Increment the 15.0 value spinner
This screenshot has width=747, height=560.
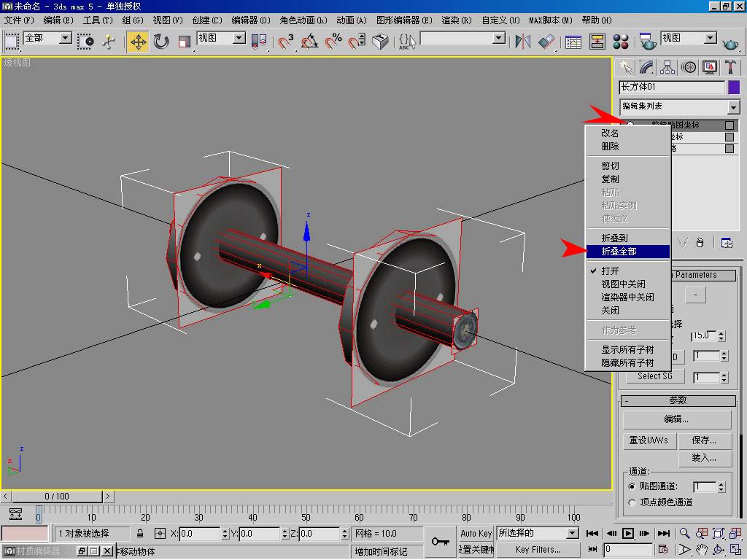pyautogui.click(x=721, y=333)
